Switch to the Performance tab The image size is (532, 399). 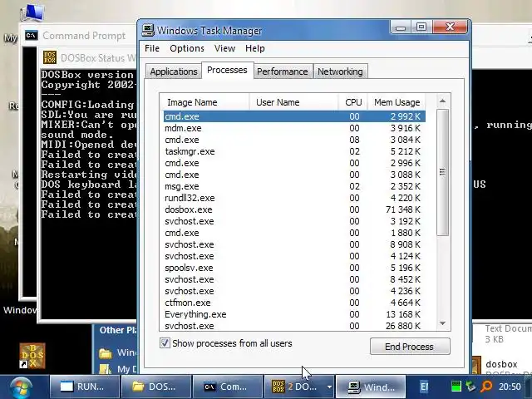283,71
